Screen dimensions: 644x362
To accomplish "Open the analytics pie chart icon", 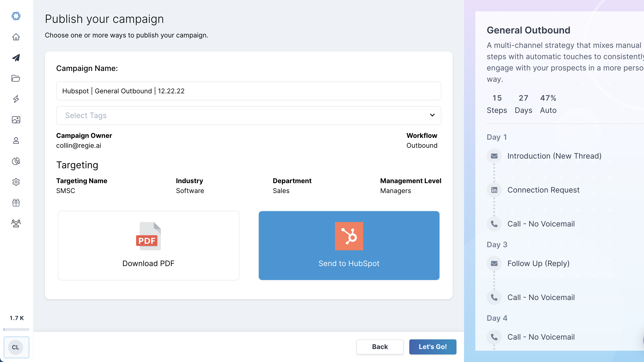I will pyautogui.click(x=16, y=161).
